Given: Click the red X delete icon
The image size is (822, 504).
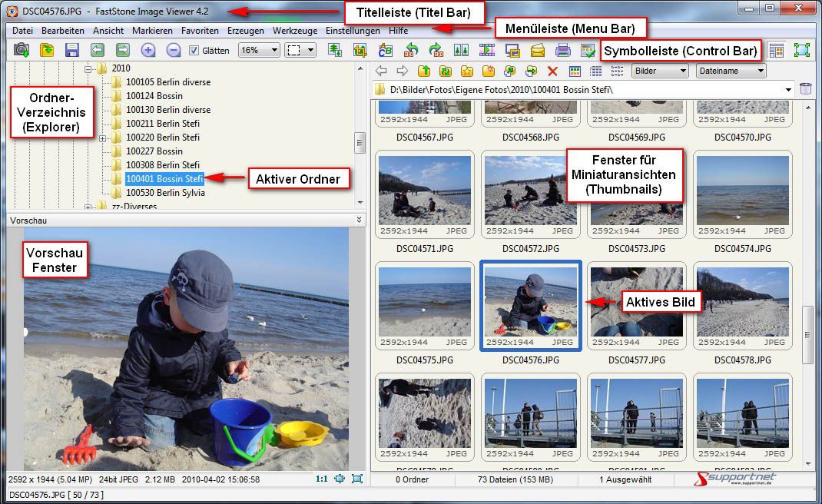Looking at the screenshot, I should click(x=552, y=71).
